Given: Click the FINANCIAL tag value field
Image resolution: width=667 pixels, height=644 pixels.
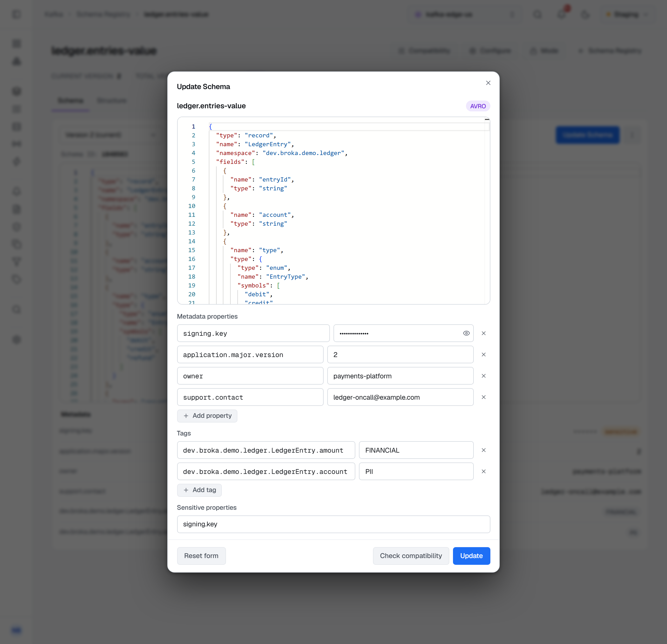Looking at the screenshot, I should coord(416,450).
